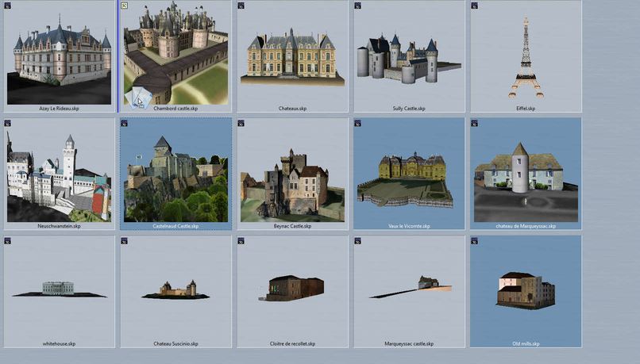
Task: Click the 'Azay Le Rideau.skp' file name
Action: point(60,109)
